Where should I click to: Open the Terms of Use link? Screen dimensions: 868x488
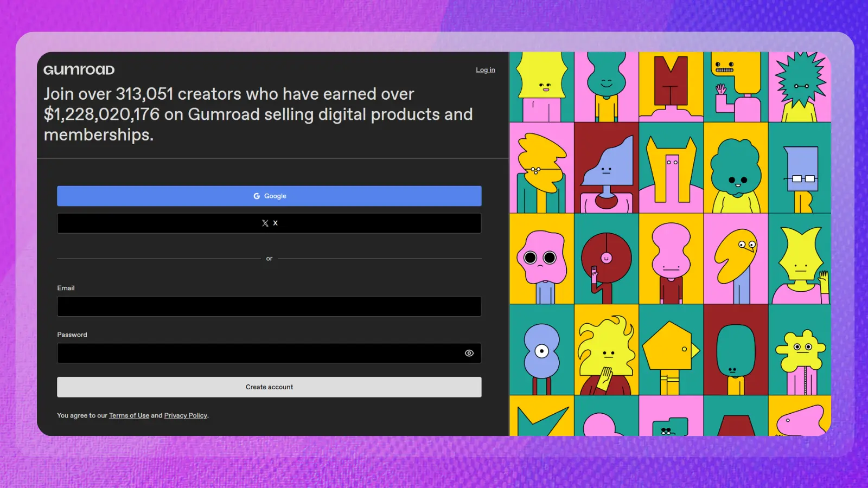tap(129, 415)
